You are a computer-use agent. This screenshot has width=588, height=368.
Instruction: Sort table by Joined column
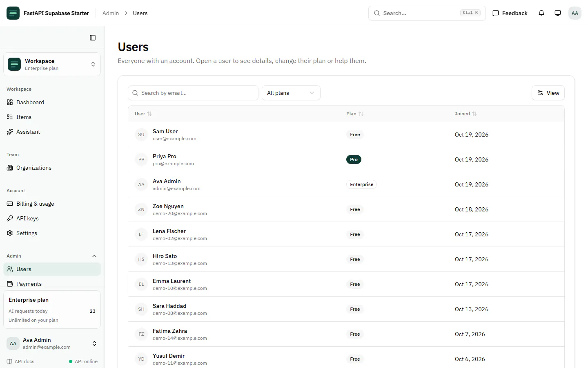tap(466, 114)
